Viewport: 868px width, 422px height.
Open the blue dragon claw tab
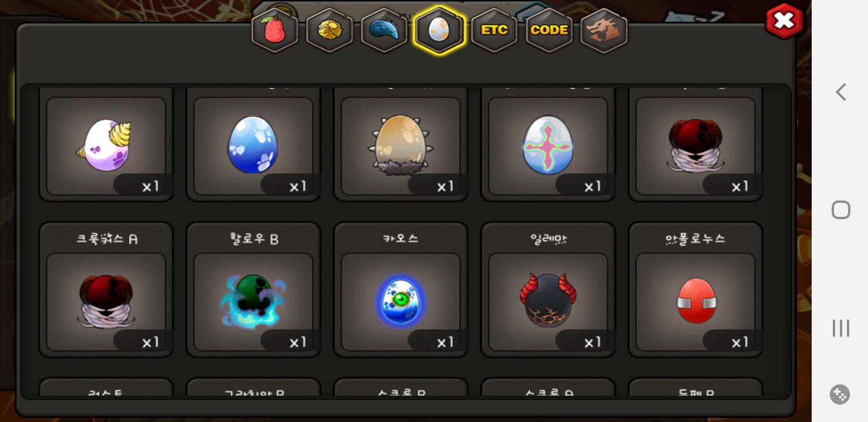384,30
